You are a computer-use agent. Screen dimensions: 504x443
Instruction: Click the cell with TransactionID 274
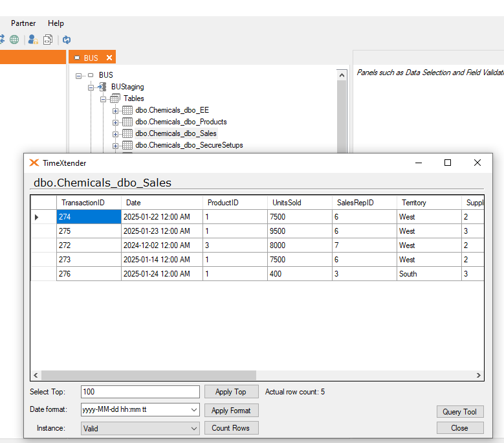click(x=89, y=217)
